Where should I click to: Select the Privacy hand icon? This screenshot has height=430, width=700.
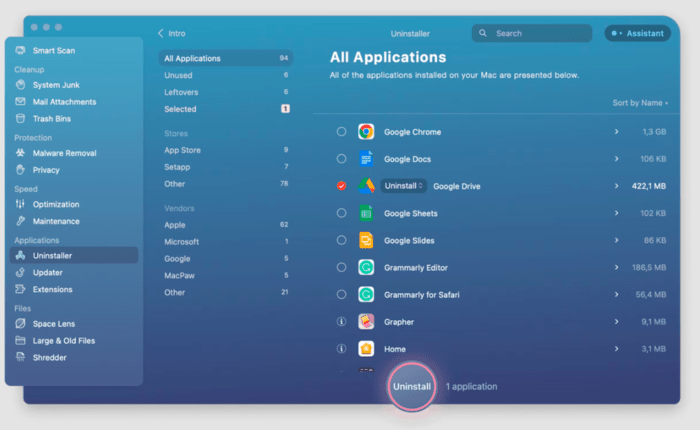(x=20, y=170)
